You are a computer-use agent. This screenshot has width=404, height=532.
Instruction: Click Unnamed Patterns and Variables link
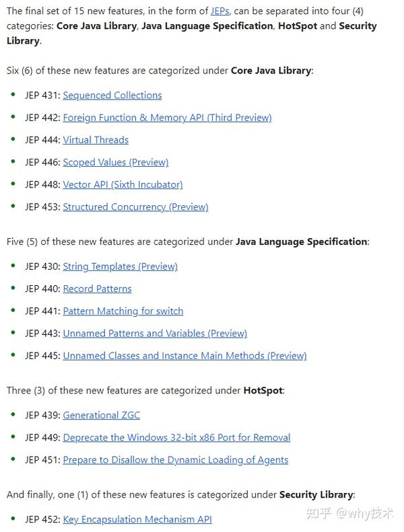(x=155, y=333)
